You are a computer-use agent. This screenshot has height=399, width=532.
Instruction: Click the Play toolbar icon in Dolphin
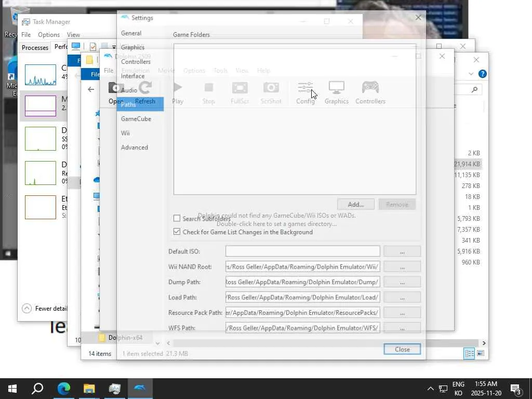pyautogui.click(x=178, y=88)
